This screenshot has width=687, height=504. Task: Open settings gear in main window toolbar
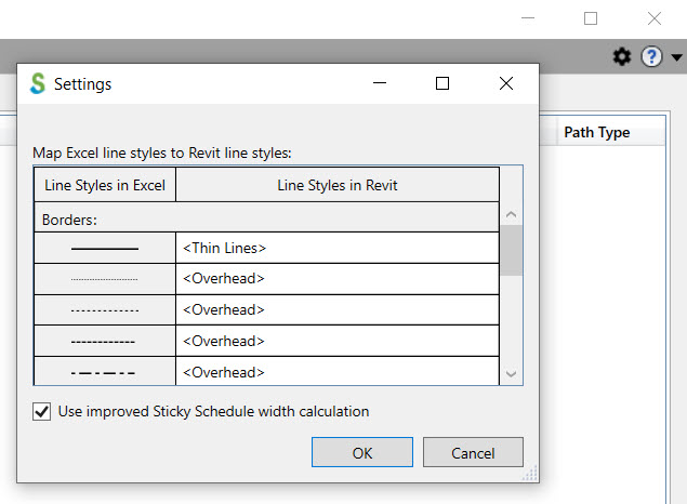click(x=622, y=57)
